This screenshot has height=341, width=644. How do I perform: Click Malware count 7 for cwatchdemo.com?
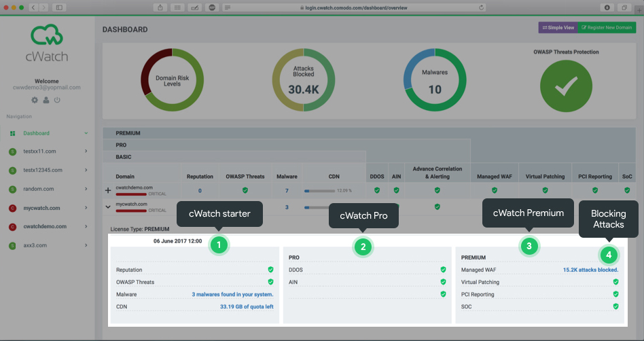tap(287, 191)
